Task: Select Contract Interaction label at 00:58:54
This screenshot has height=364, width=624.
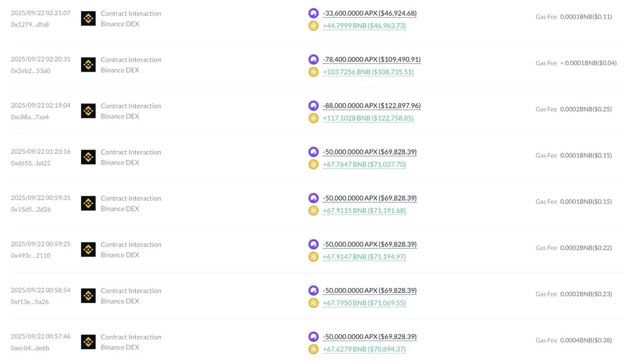Action: click(131, 291)
